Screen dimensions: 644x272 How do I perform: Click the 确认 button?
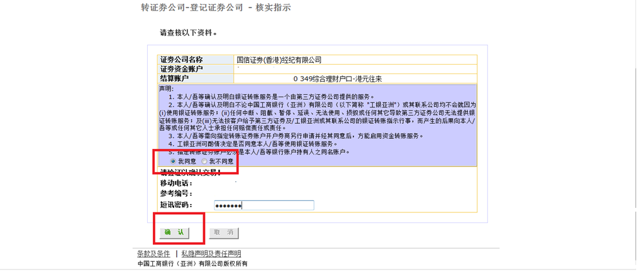coord(174,232)
